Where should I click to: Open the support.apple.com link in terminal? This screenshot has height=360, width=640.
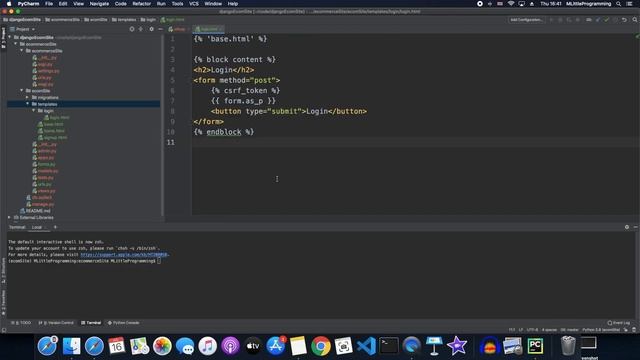[x=124, y=254]
